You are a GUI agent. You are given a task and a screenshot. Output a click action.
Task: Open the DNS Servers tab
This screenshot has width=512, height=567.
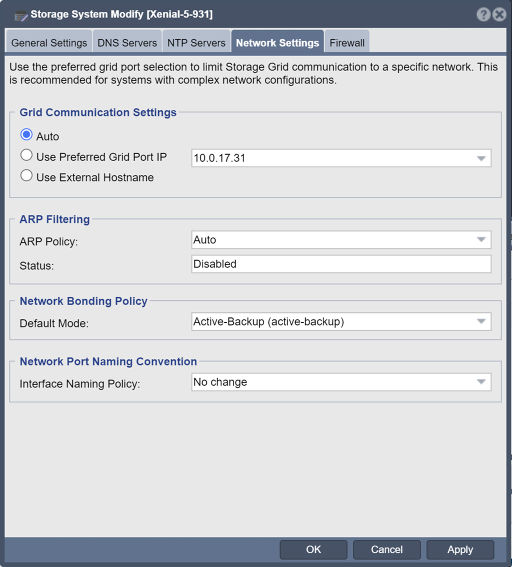[x=127, y=43]
